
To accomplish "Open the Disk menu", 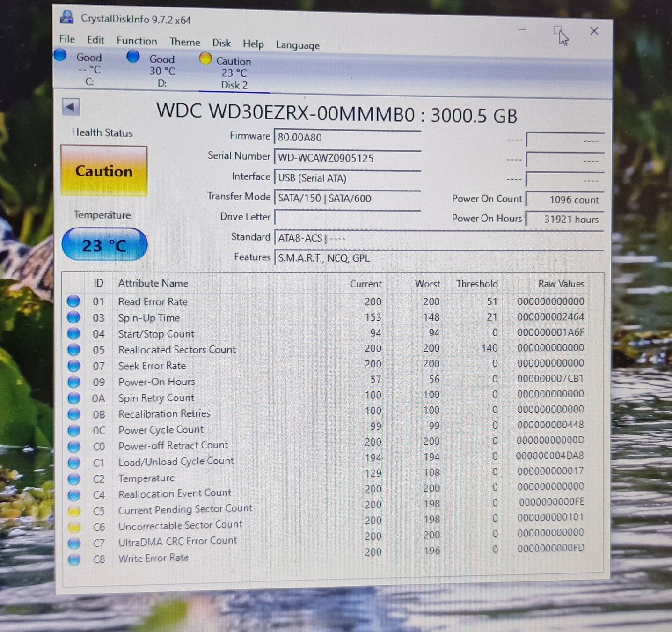I will point(221,43).
